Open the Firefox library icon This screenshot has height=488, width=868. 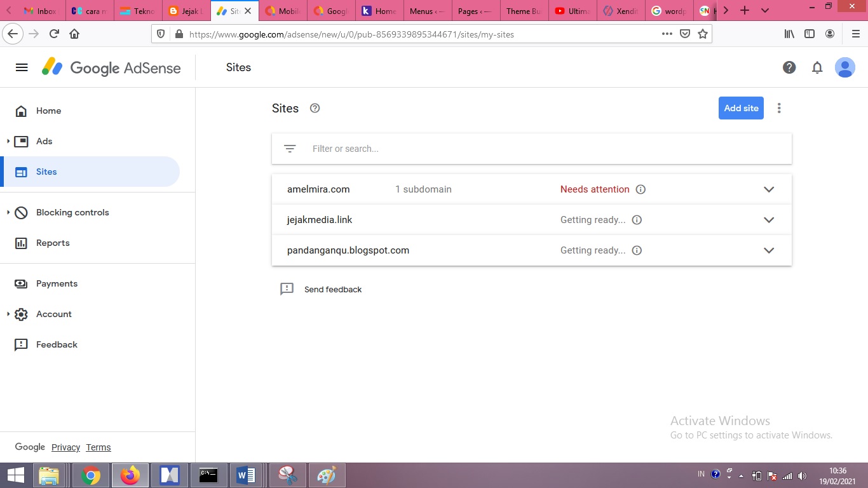[789, 34]
